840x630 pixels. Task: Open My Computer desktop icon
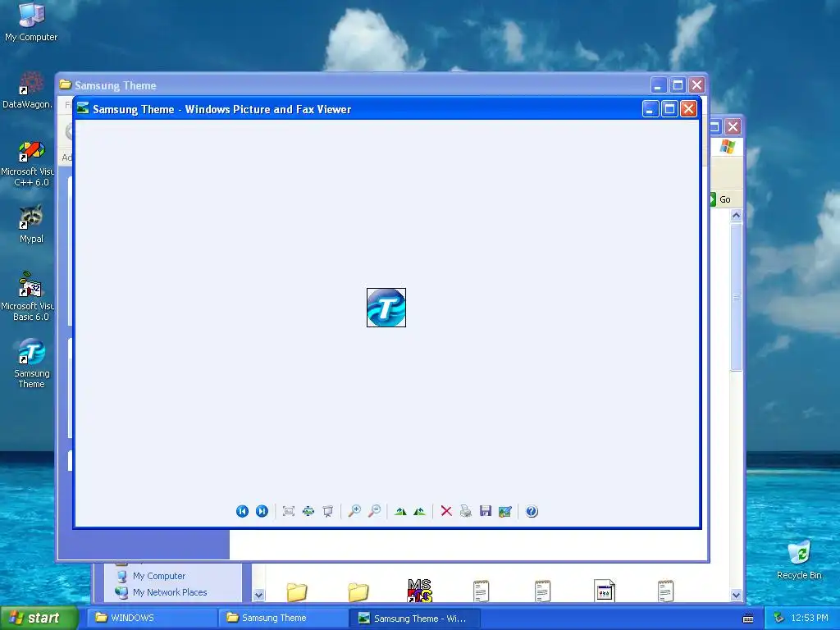pyautogui.click(x=31, y=22)
